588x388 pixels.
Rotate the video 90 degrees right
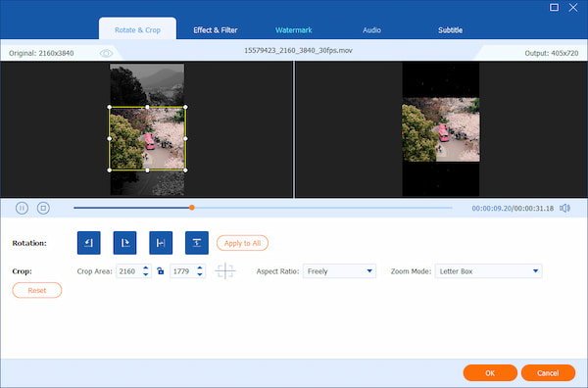(x=124, y=243)
